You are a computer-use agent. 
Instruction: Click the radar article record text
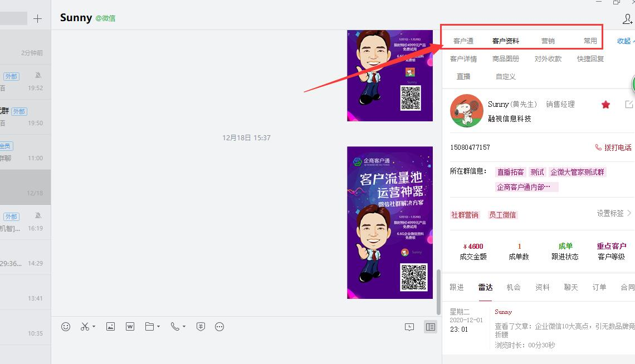pyautogui.click(x=564, y=331)
